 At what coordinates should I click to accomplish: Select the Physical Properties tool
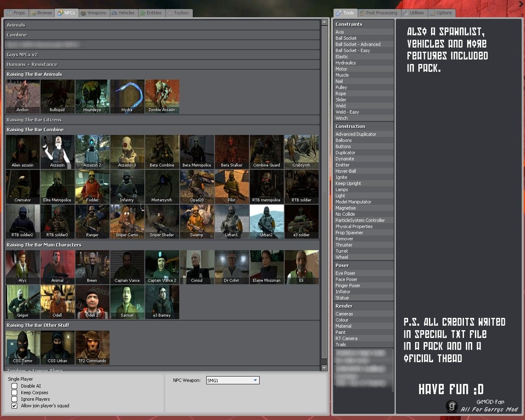point(364,226)
